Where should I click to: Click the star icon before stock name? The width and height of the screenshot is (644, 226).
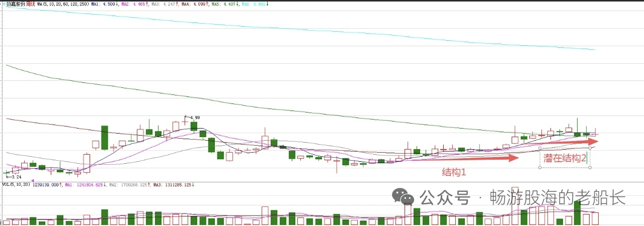point(4,4)
